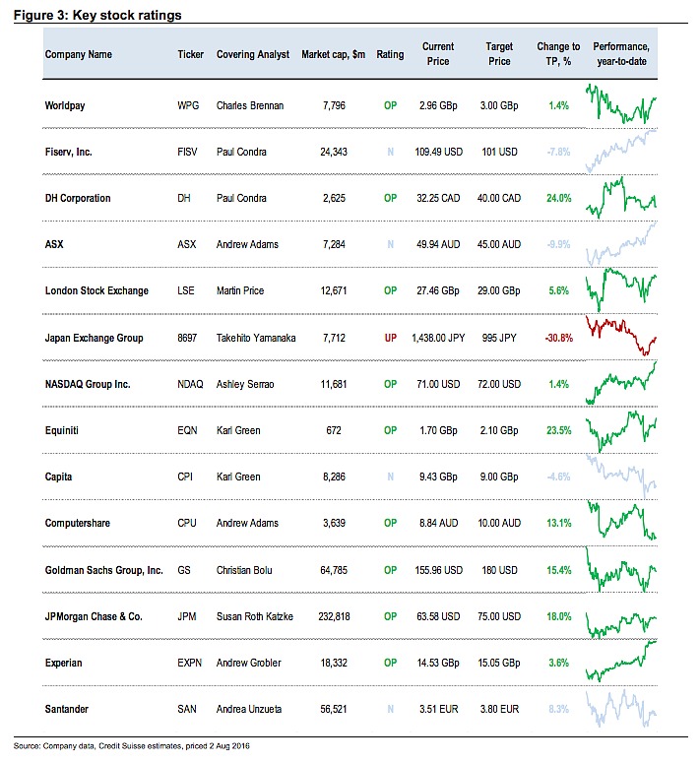This screenshot has height=763, width=700.
Task: Click the Worldpay year-to-date sparkline chart
Action: click(621, 103)
